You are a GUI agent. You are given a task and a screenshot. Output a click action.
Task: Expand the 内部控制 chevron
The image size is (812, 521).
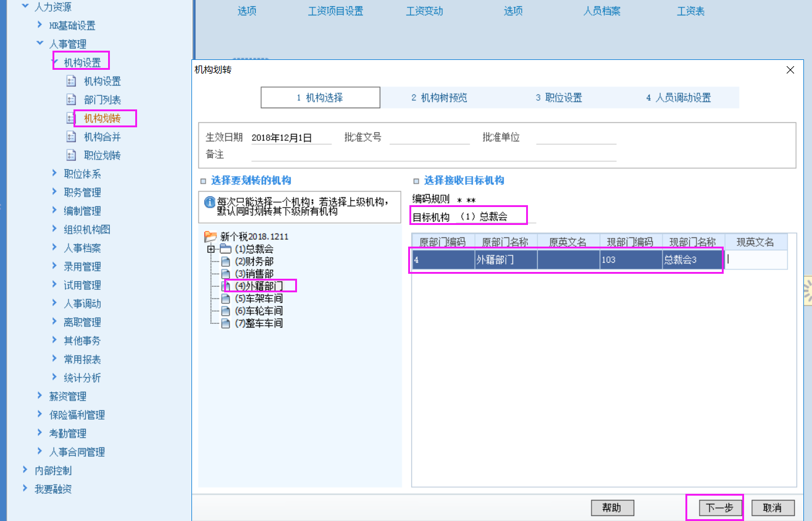[25, 470]
